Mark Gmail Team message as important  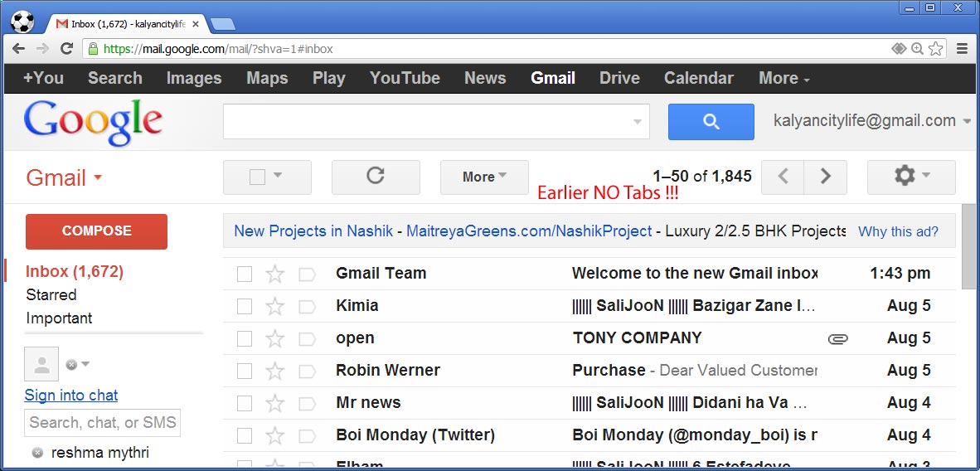click(x=307, y=274)
